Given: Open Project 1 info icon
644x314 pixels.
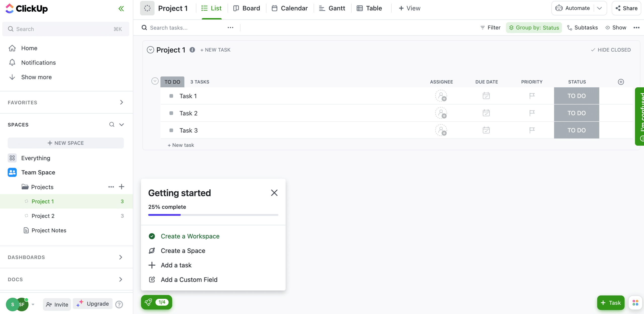Looking at the screenshot, I should pos(192,50).
